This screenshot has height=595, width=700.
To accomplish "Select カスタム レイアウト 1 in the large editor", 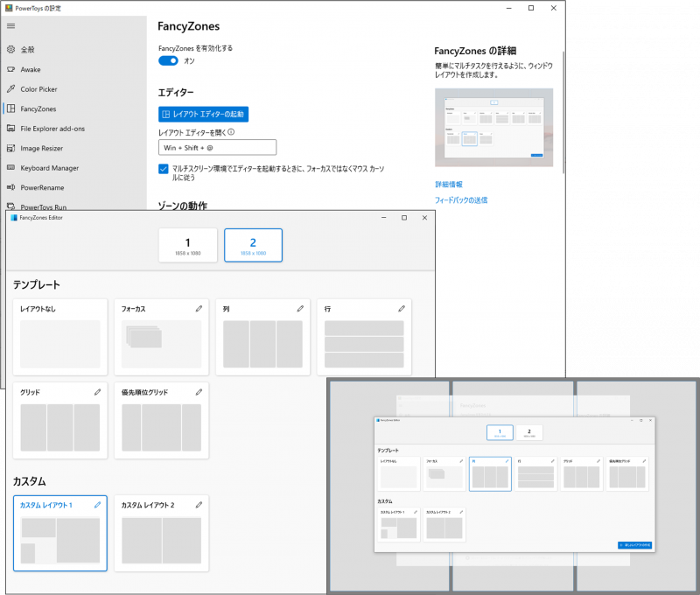I will (x=60, y=533).
